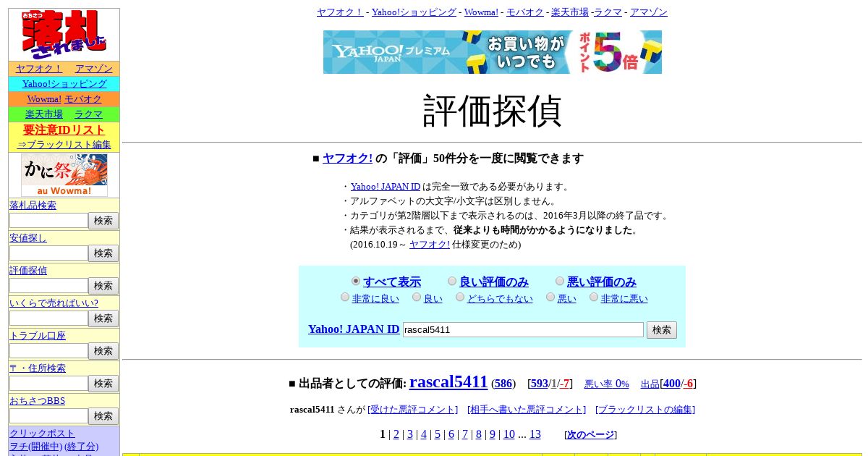The width and height of the screenshot is (868, 456).
Task: Open sidebar Wowma! link
Action: point(44,99)
